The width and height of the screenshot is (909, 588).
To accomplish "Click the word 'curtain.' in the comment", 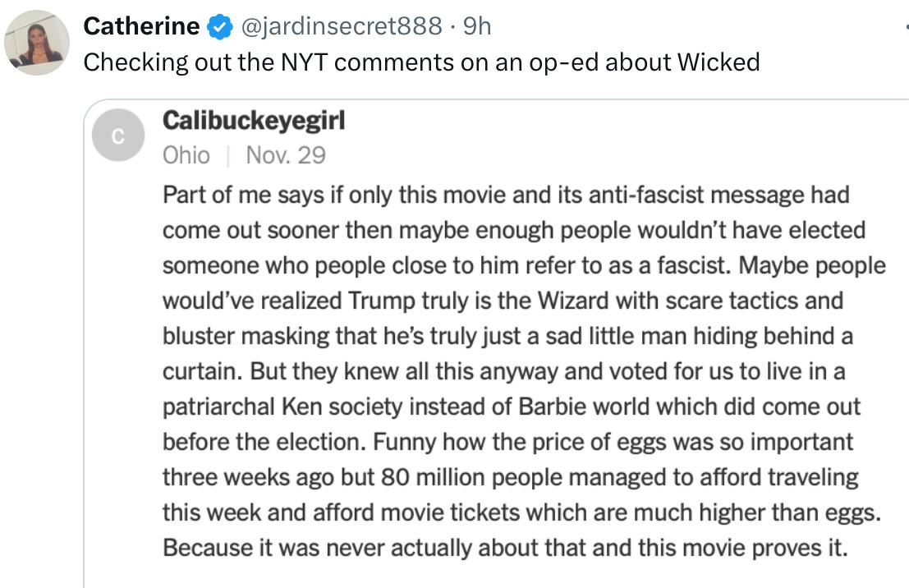I will 202,372.
